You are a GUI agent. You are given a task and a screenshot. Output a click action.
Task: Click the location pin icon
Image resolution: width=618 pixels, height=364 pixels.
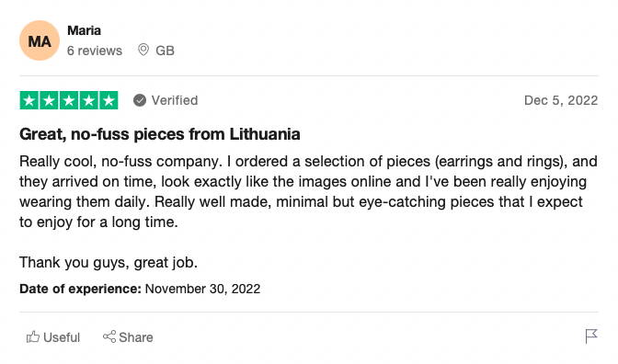(x=143, y=50)
